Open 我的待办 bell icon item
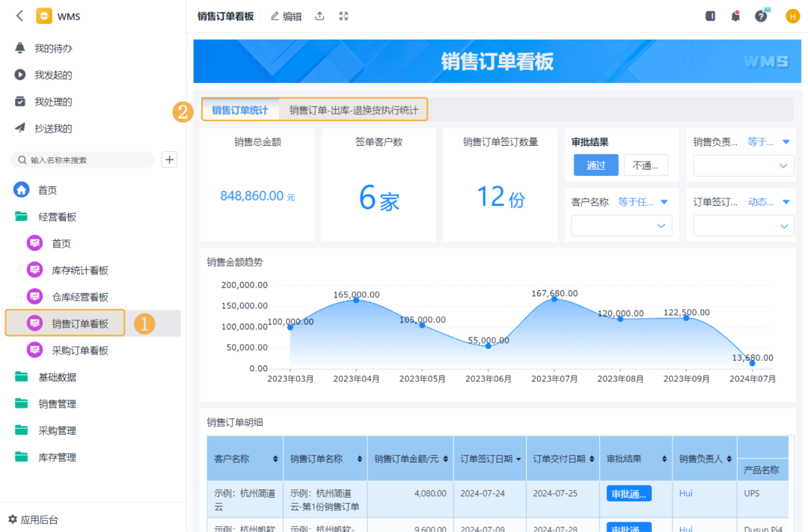808x532 pixels. coord(19,48)
